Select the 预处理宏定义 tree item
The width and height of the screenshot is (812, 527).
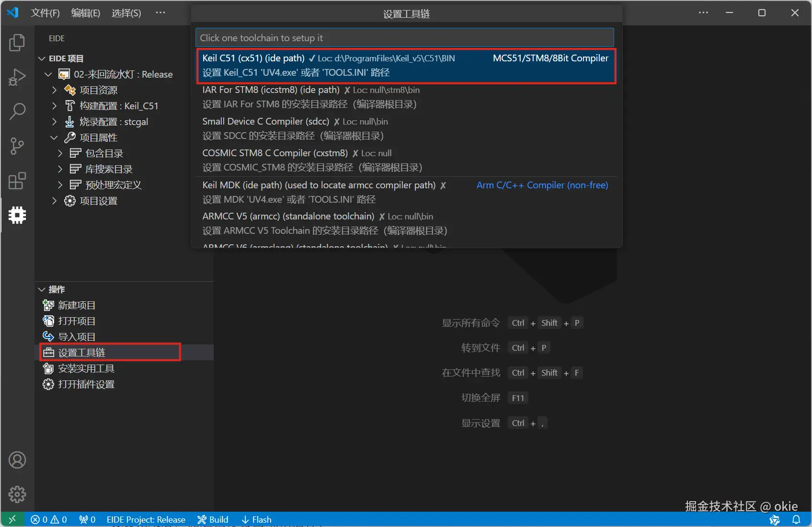click(114, 185)
